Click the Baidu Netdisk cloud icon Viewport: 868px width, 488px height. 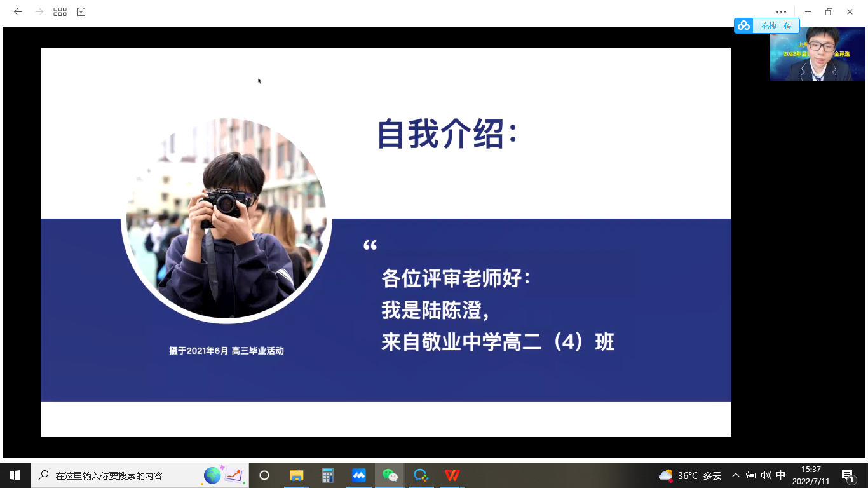click(x=743, y=25)
